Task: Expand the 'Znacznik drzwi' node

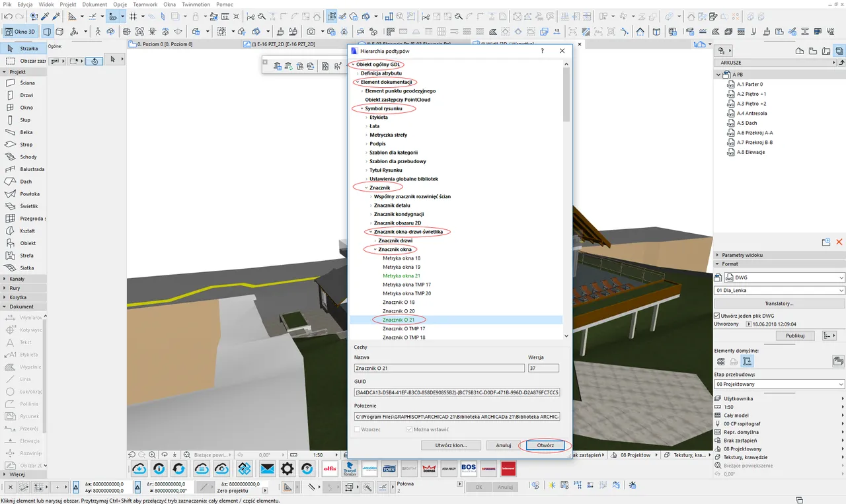Action: pos(375,240)
